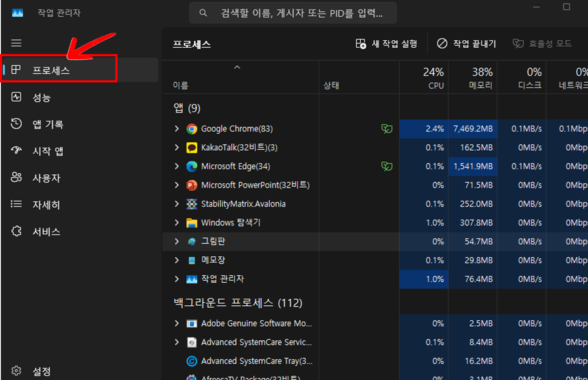Expand the 메모장 row
This screenshot has height=380, width=588.
(x=177, y=260)
